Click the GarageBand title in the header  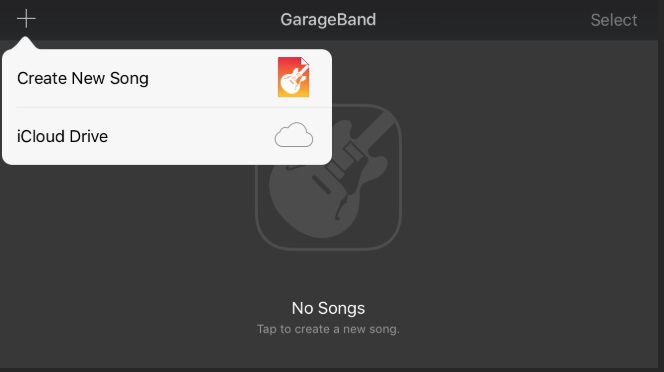328,19
